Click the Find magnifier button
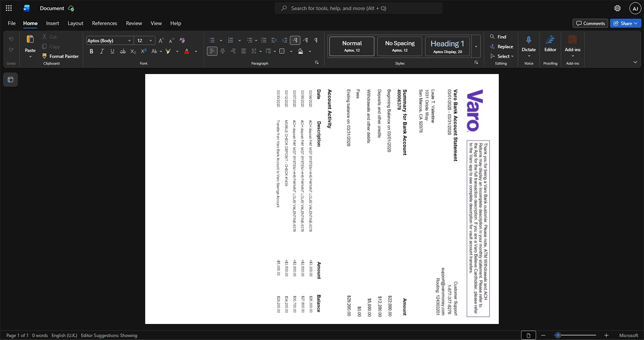The height and width of the screenshot is (340, 644). 498,37
